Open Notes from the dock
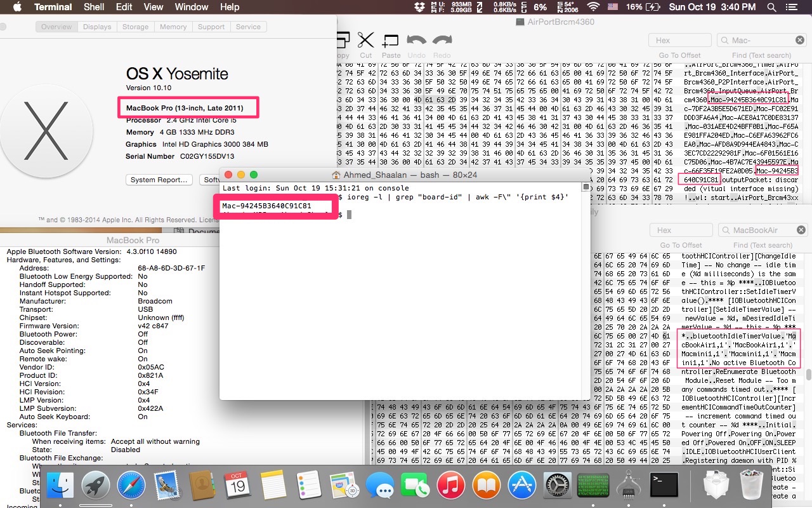The height and width of the screenshot is (508, 812). [274, 486]
